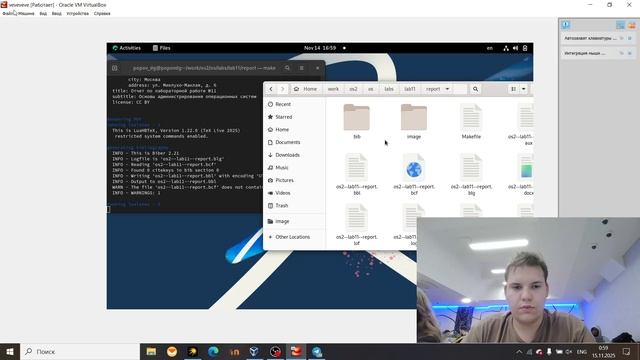The height and width of the screenshot is (360, 640).
Task: Open the terminal hamburger menu
Action: coord(302,68)
